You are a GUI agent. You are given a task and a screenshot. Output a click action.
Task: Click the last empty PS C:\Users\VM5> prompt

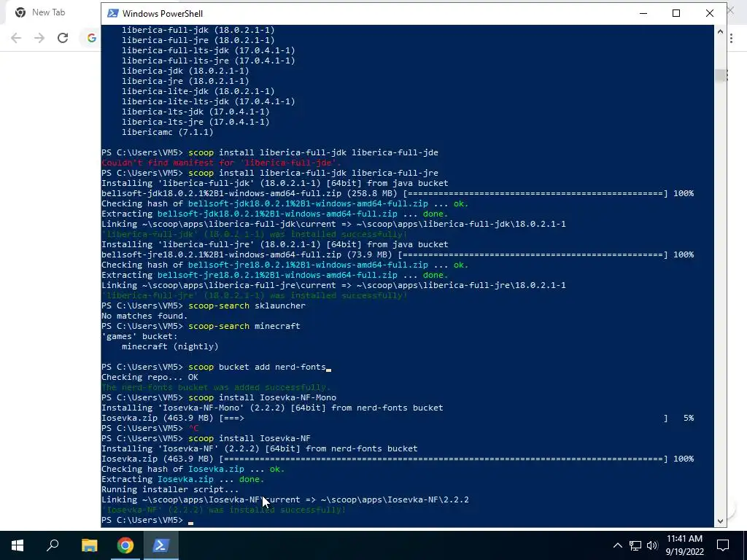[x=142, y=520]
